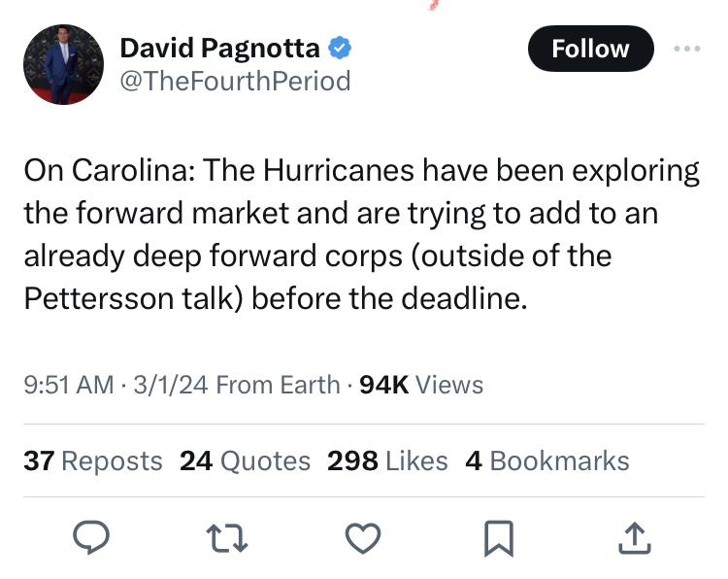Click the From Earth location label
This screenshot has height=579, width=728.
(x=278, y=385)
